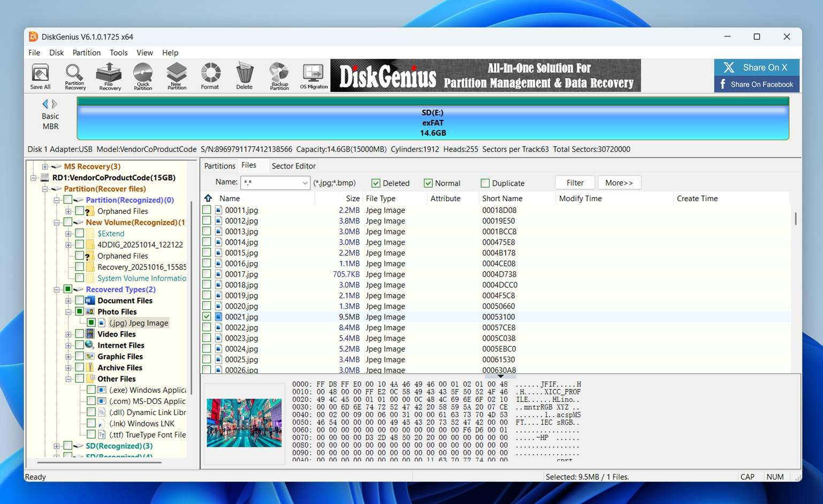The height and width of the screenshot is (504, 823).
Task: Switch to the Sector Editor tab
Action: pyautogui.click(x=293, y=166)
